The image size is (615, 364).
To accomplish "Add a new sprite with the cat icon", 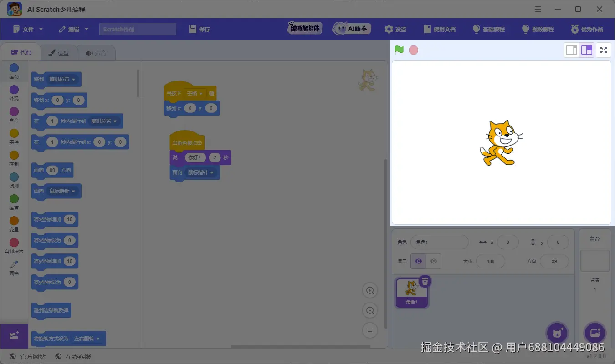I will click(x=557, y=333).
